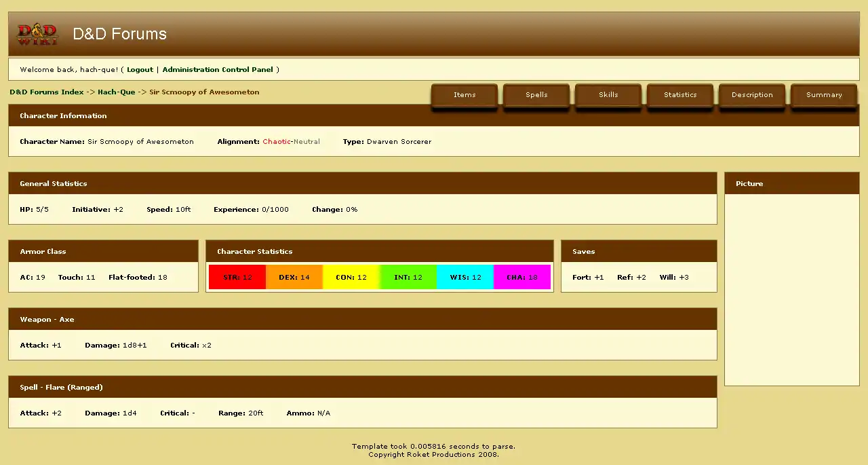Image resolution: width=868 pixels, height=465 pixels.
Task: Click the magenta CHA stat block
Action: coord(522,278)
